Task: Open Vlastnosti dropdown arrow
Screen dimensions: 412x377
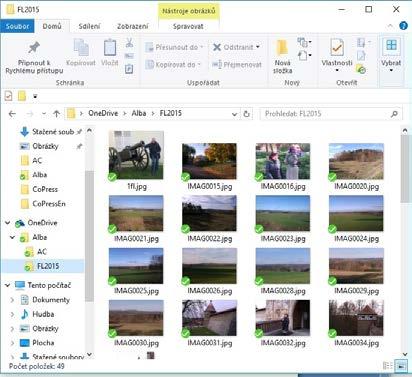Action: pos(337,70)
